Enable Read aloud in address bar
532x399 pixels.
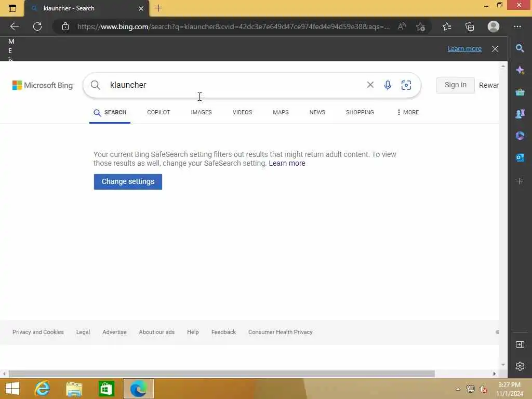coord(402,26)
